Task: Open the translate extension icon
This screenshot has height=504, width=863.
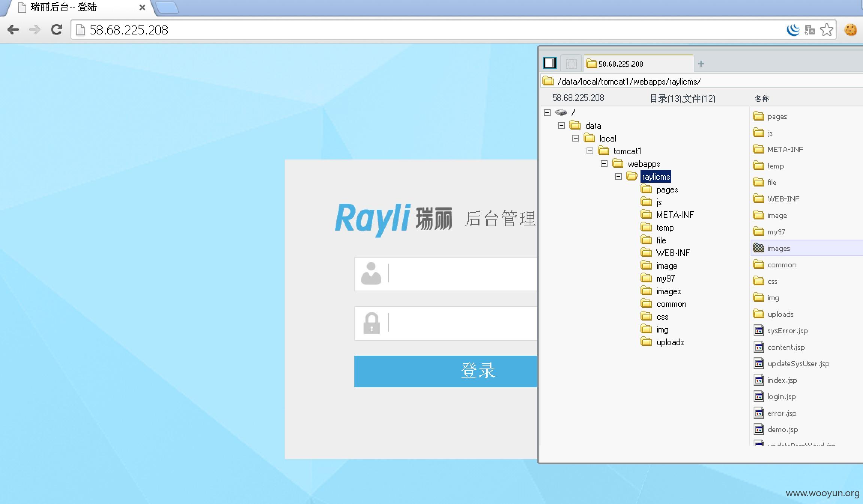Action: (810, 30)
